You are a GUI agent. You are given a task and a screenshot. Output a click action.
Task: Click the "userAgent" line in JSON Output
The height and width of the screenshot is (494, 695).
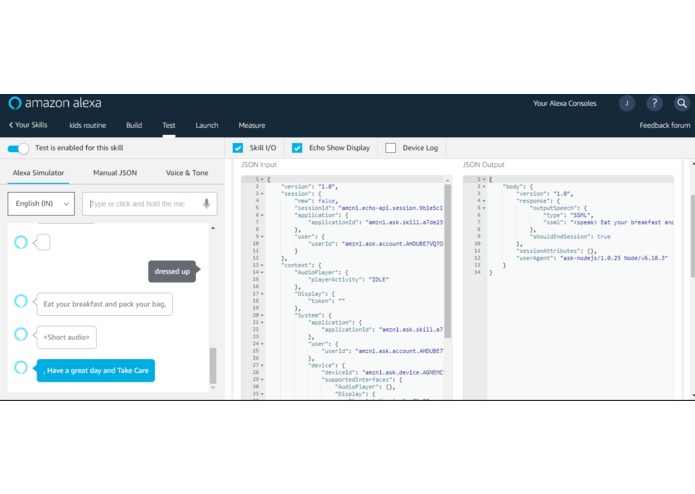pyautogui.click(x=592, y=258)
